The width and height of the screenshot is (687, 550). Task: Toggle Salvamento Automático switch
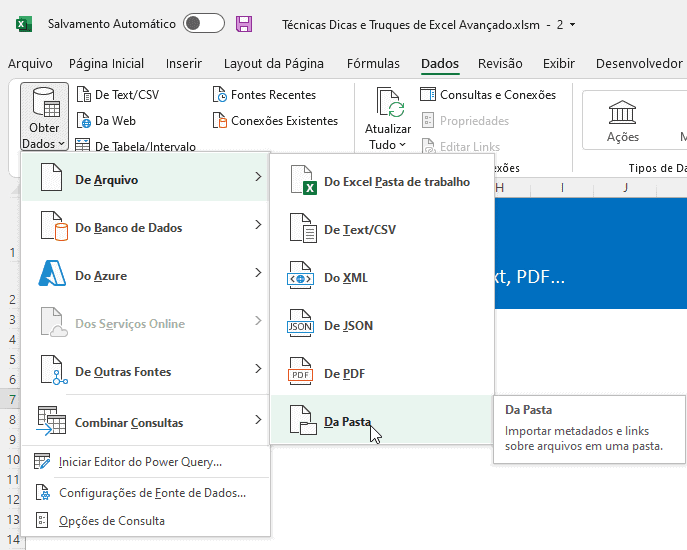coord(204,24)
